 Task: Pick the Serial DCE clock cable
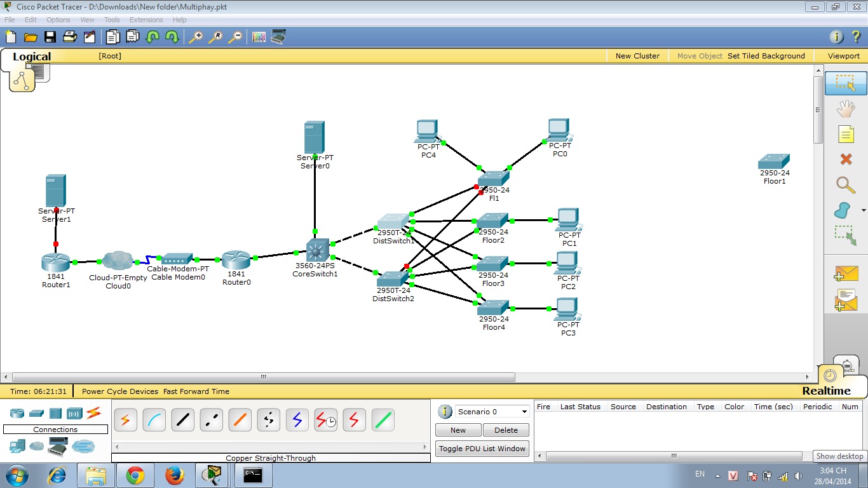tap(326, 420)
